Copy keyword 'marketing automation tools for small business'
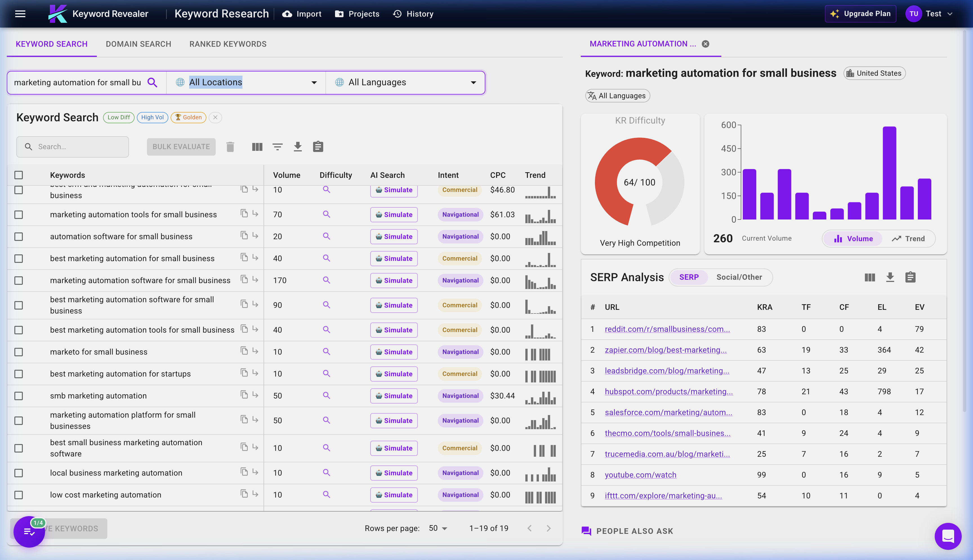 click(244, 213)
